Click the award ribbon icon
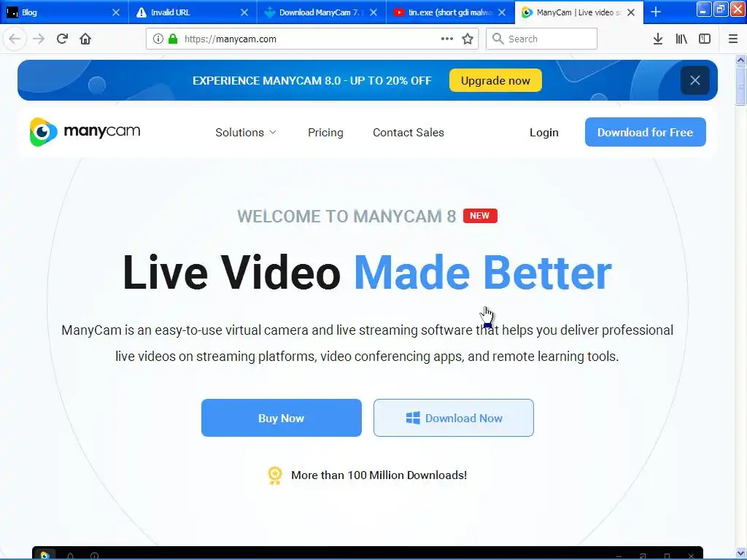This screenshot has width=747, height=560. [275, 475]
